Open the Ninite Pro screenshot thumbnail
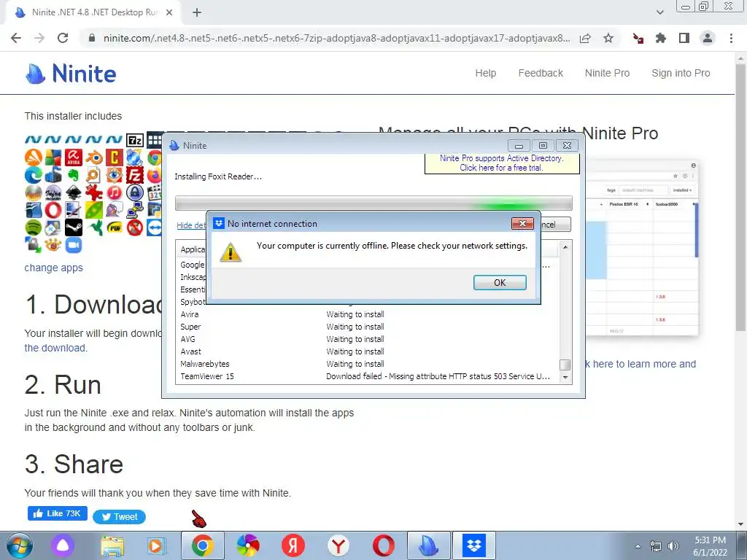The height and width of the screenshot is (560, 747). 643,249
